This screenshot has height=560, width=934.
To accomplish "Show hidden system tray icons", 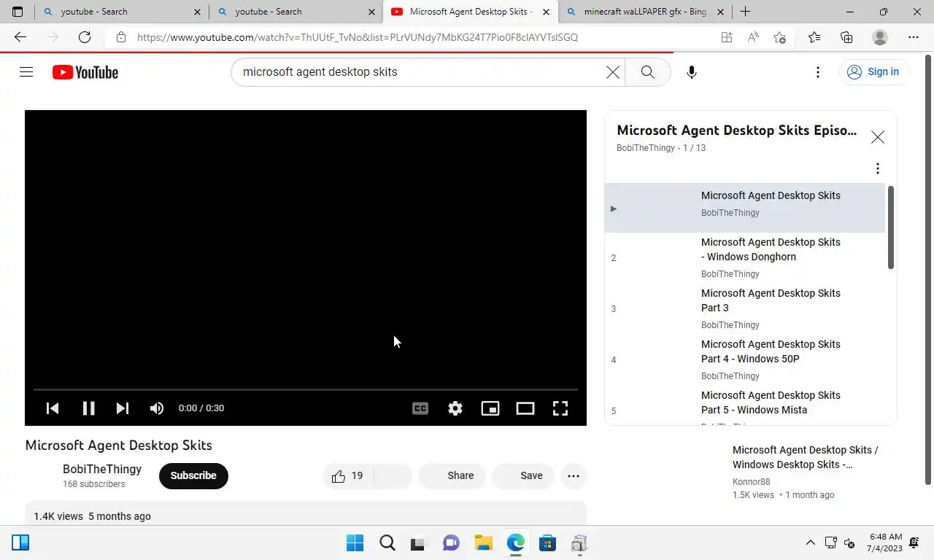I will (810, 543).
